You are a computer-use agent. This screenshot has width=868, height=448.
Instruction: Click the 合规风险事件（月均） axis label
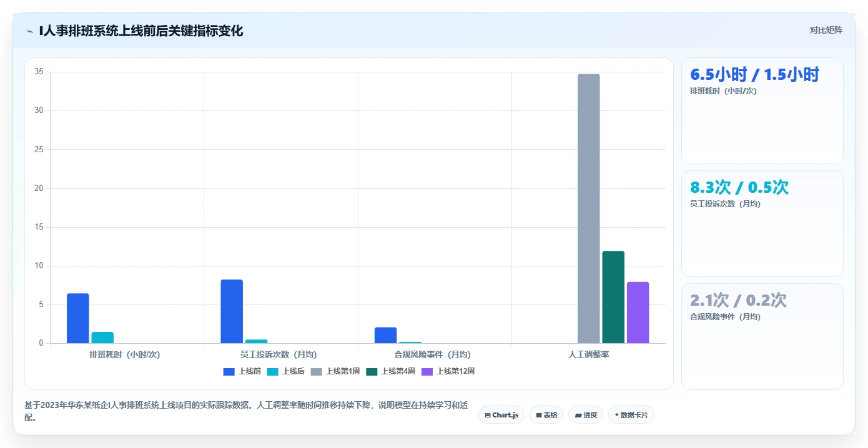tap(433, 354)
